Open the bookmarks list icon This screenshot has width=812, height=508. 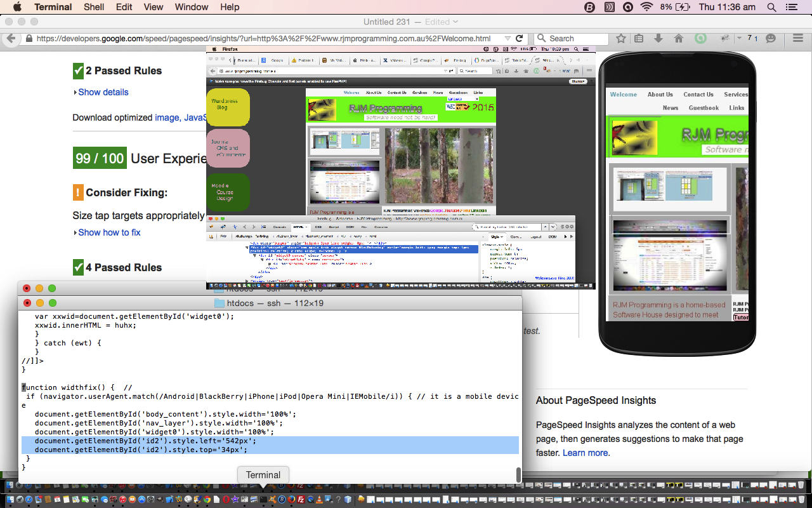pyautogui.click(x=639, y=39)
